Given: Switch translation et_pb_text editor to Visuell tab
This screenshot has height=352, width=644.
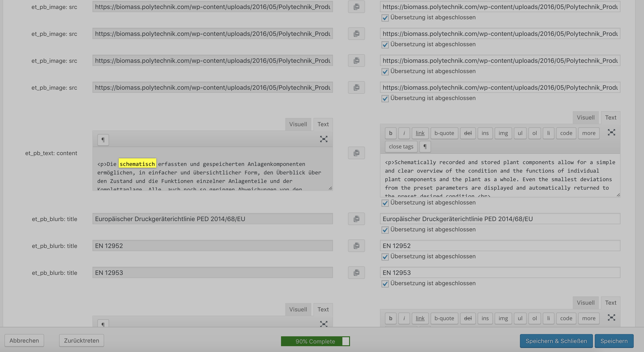Looking at the screenshot, I should 586,117.
